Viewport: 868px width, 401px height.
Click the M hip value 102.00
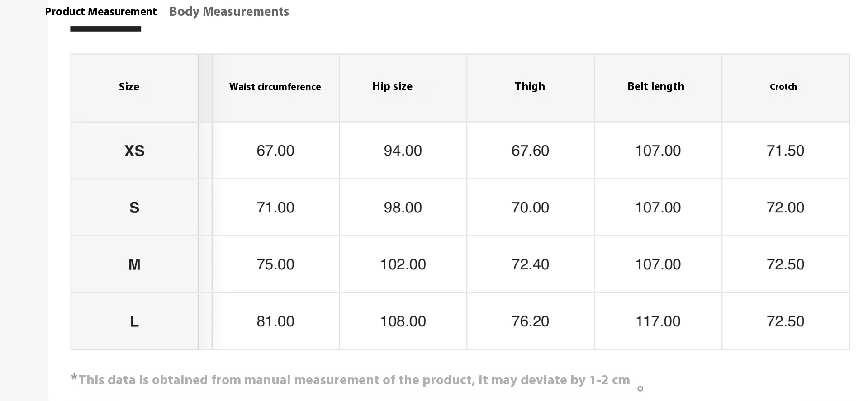coord(403,264)
